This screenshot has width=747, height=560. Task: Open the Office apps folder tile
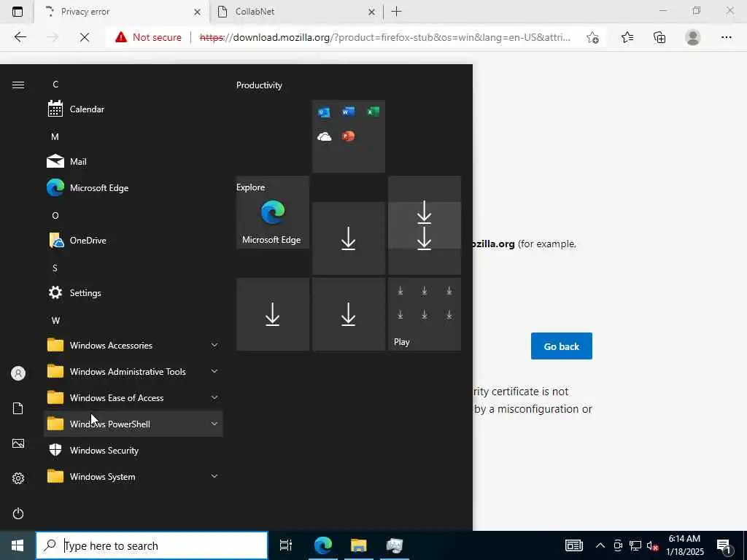click(348, 136)
